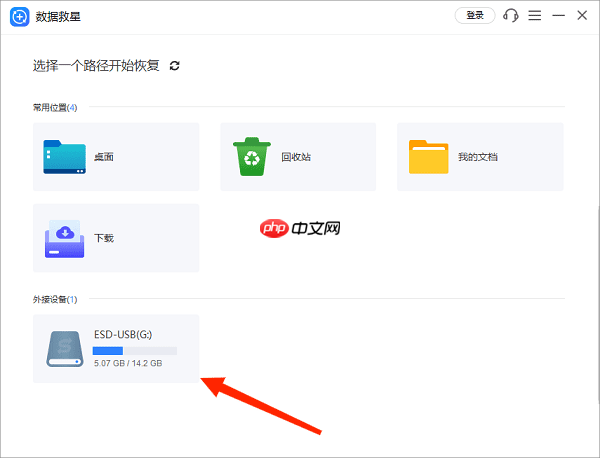
Task: Refresh the path list with refresh icon
Action: tap(174, 66)
